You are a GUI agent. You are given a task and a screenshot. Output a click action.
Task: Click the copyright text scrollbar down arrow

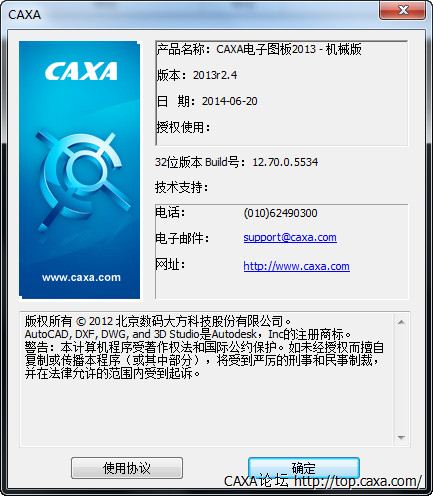(x=401, y=437)
